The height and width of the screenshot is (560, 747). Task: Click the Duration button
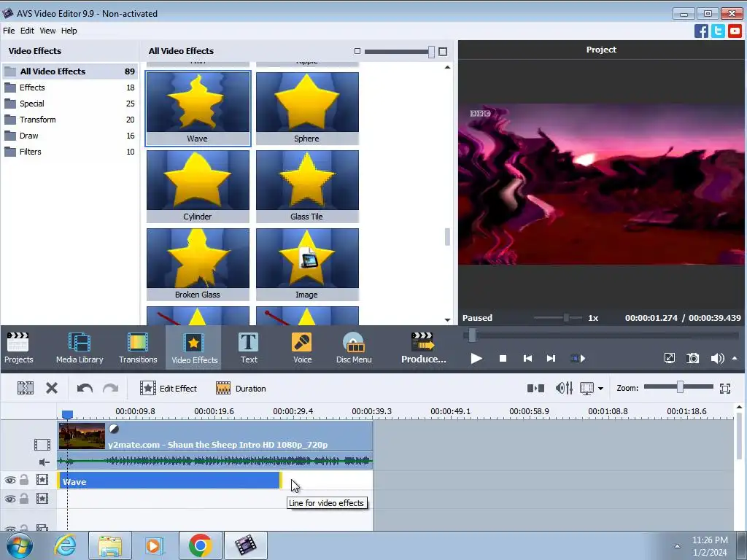point(241,388)
